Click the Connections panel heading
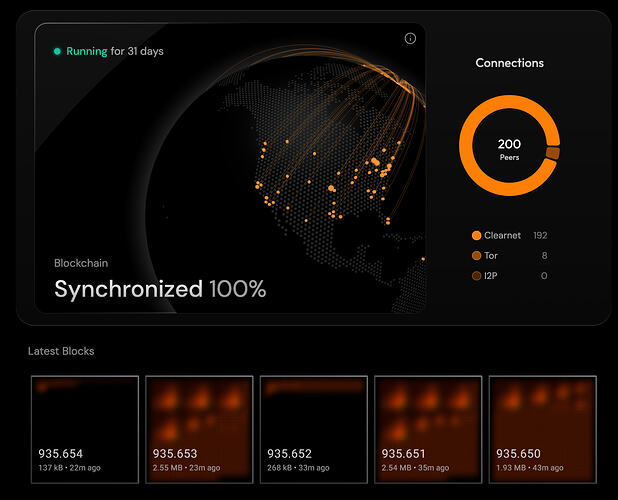 click(x=509, y=63)
